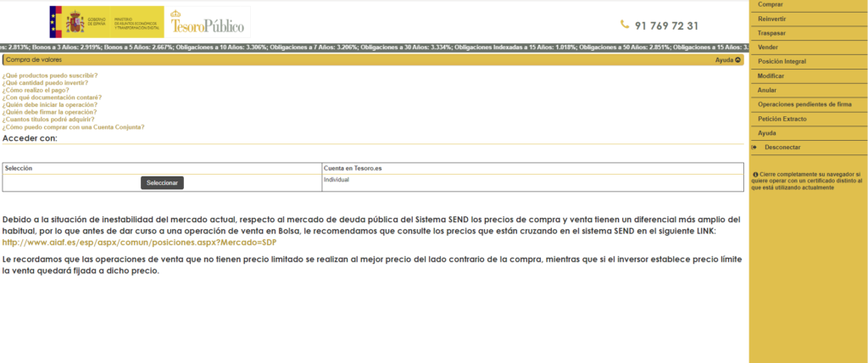Viewport: 868px width, 363px height.
Task: Open '¿Quién debe firmar la operación?' link
Action: pyautogui.click(x=49, y=112)
